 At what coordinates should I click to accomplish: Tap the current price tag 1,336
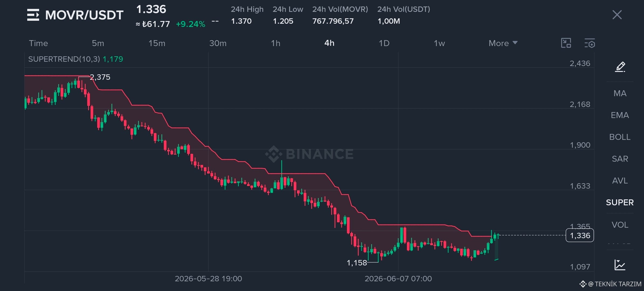(x=580, y=235)
